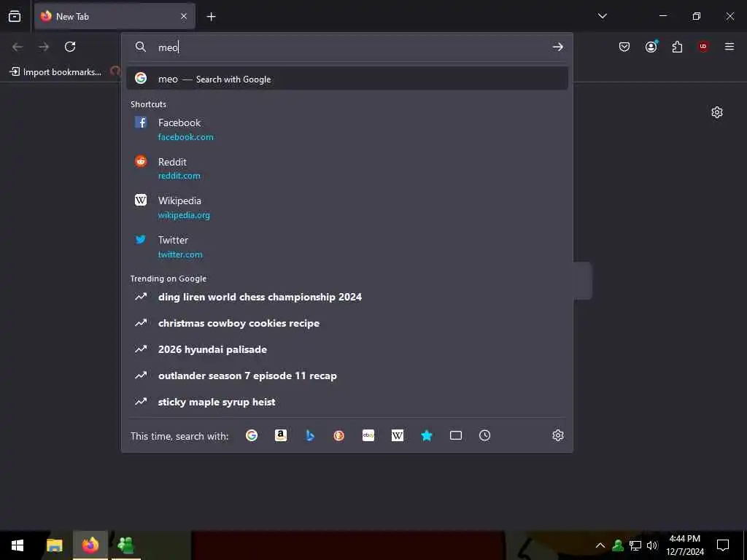
Task: Search this time with Bing icon
Action: click(x=309, y=435)
